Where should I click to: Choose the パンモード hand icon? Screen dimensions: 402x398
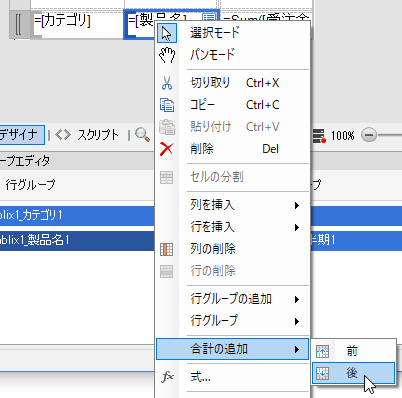coord(167,55)
